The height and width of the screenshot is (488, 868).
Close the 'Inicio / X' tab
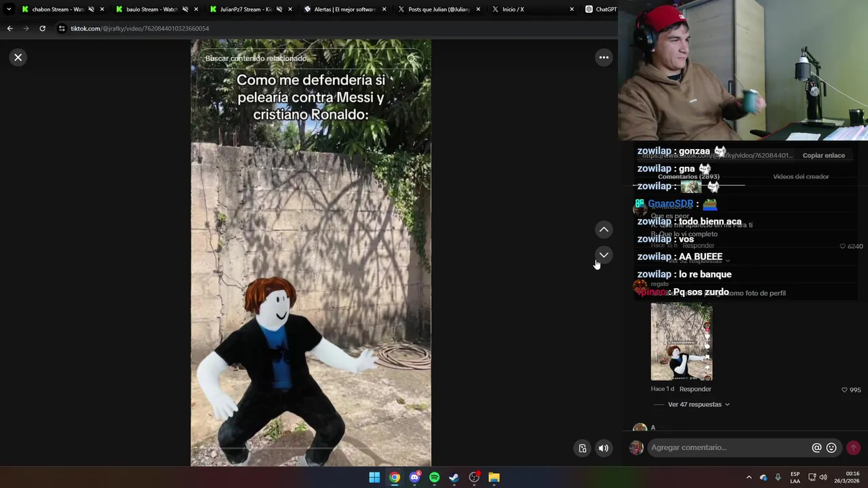coord(572,9)
